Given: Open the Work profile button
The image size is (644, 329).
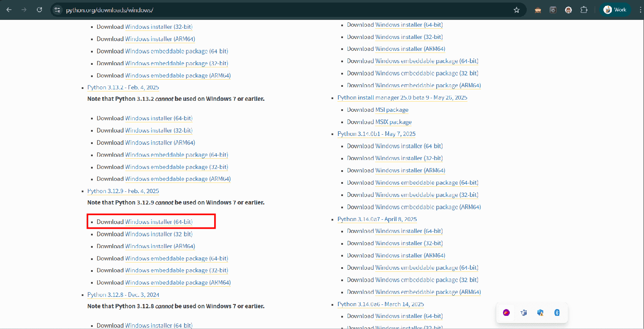Looking at the screenshot, I should pos(615,10).
